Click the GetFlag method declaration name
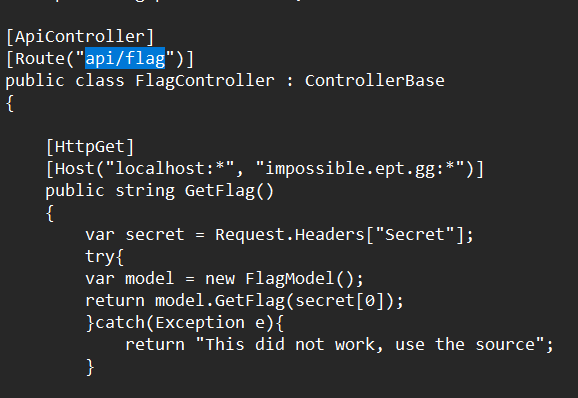This screenshot has height=398, width=578. pyautogui.click(x=220, y=191)
